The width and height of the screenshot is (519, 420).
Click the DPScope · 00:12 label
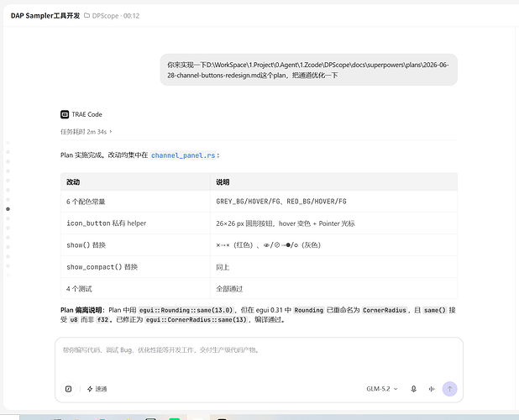tap(116, 16)
